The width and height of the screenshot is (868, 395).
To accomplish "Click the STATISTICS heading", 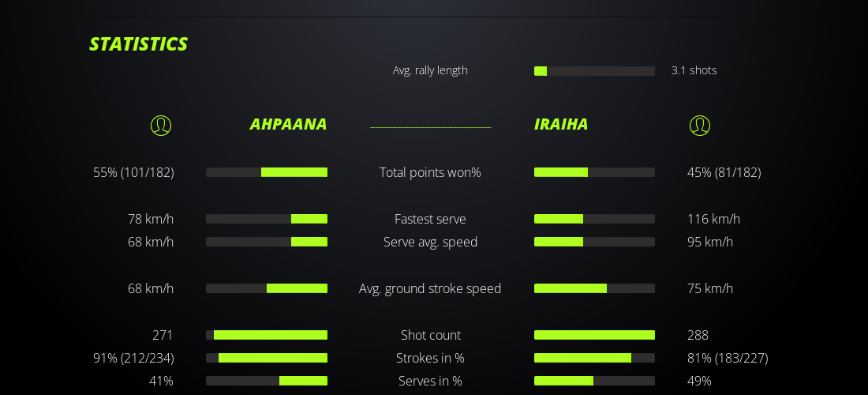I will 138,44.
